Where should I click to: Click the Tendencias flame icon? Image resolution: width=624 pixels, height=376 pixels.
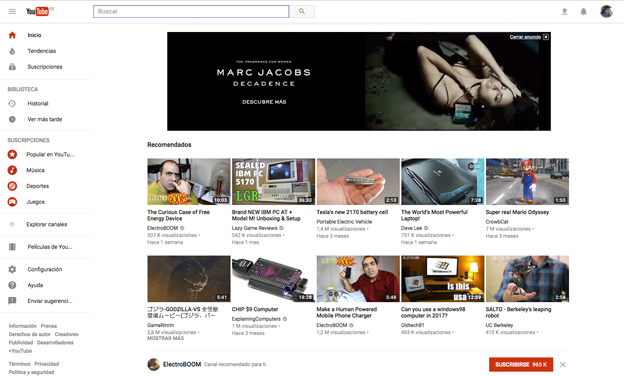pos(12,51)
